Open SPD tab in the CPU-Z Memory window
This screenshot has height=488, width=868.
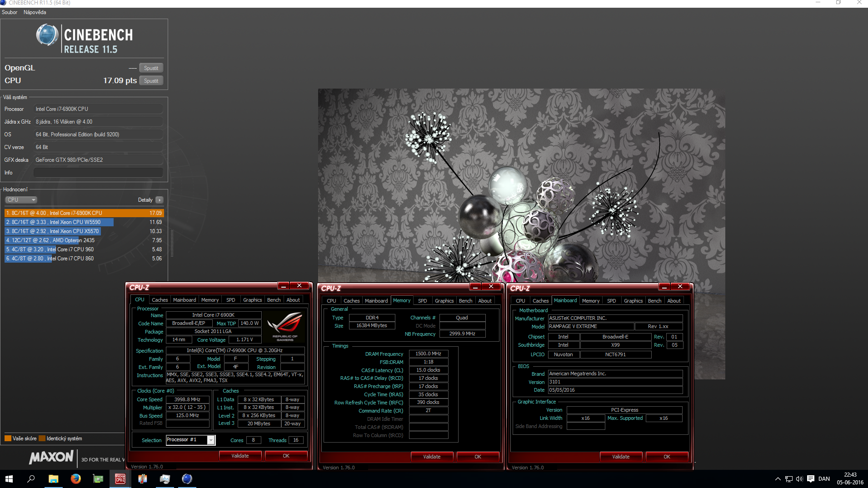[x=423, y=301]
